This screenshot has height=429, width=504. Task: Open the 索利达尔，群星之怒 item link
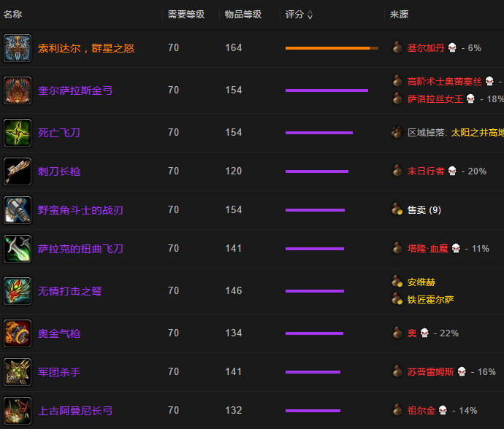coord(86,48)
